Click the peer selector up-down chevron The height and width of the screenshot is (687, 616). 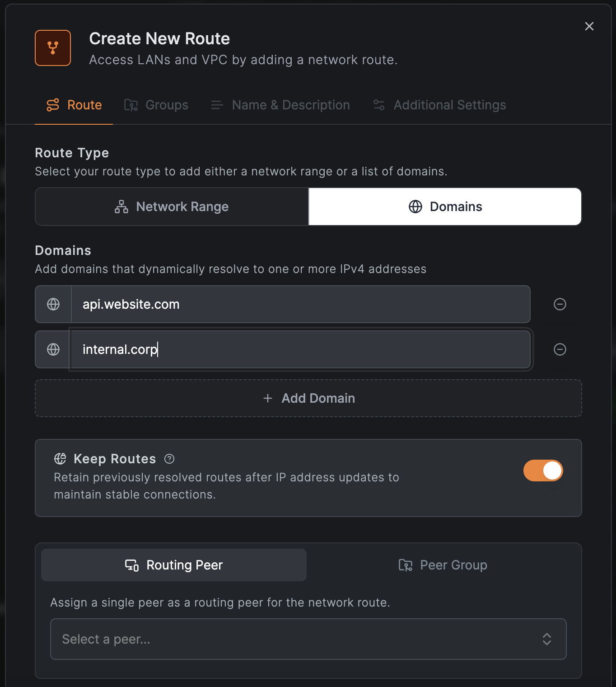546,639
